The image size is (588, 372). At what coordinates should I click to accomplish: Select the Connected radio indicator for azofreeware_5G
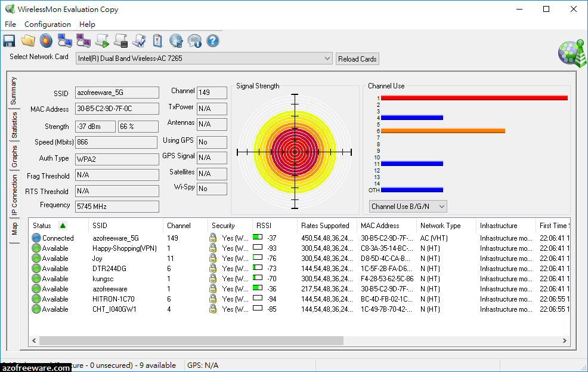(x=36, y=238)
